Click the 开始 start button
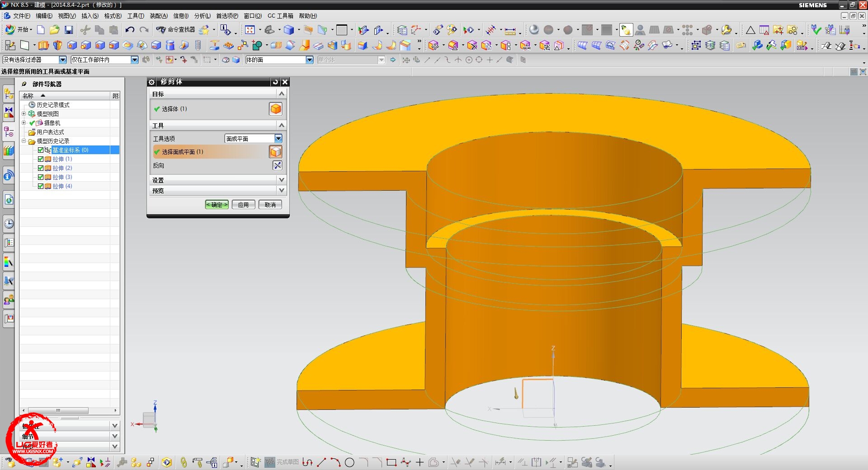 pyautogui.click(x=18, y=30)
